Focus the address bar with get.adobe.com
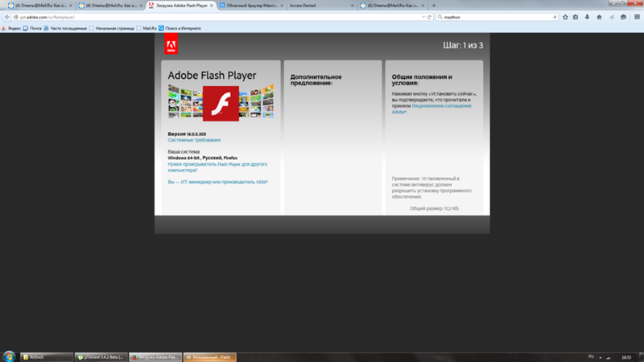Viewport: 644px width, 362px height. point(217,17)
